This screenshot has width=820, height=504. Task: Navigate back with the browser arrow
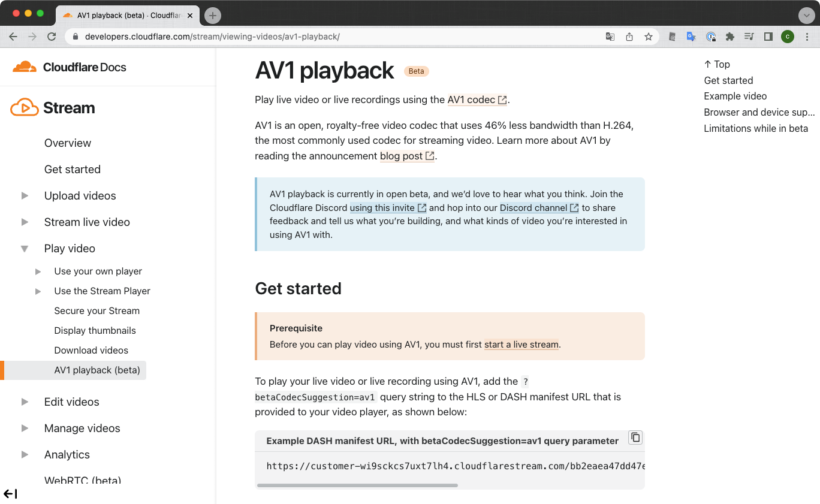(13, 37)
